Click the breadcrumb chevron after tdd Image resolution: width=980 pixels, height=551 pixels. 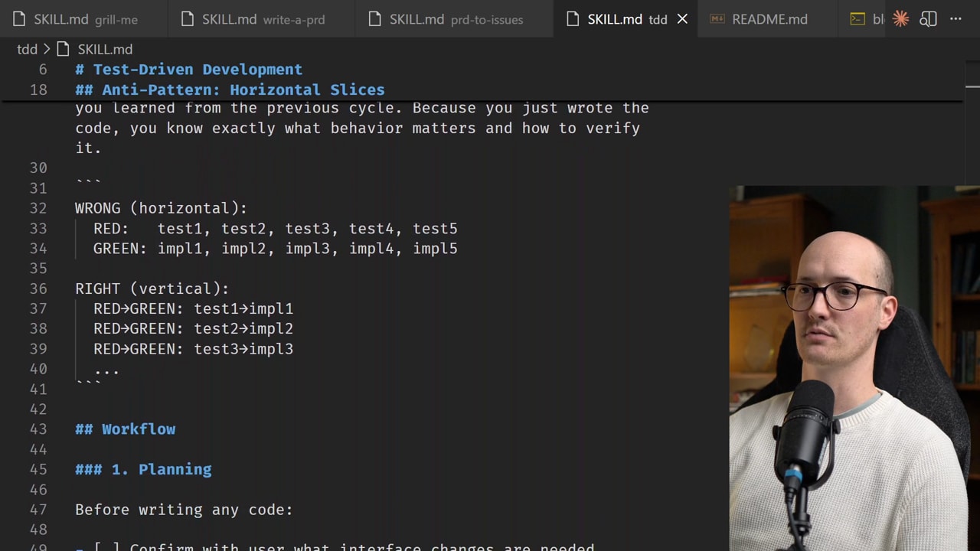coord(47,49)
